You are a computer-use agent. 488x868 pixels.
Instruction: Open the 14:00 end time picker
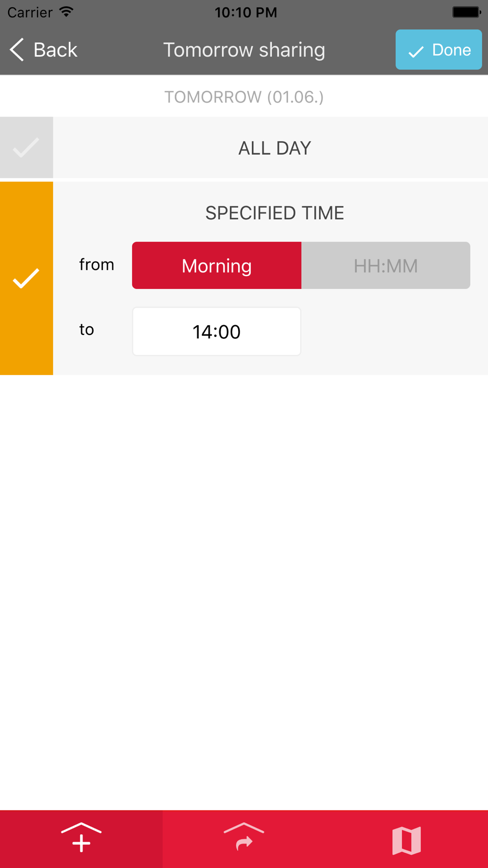pyautogui.click(x=217, y=331)
